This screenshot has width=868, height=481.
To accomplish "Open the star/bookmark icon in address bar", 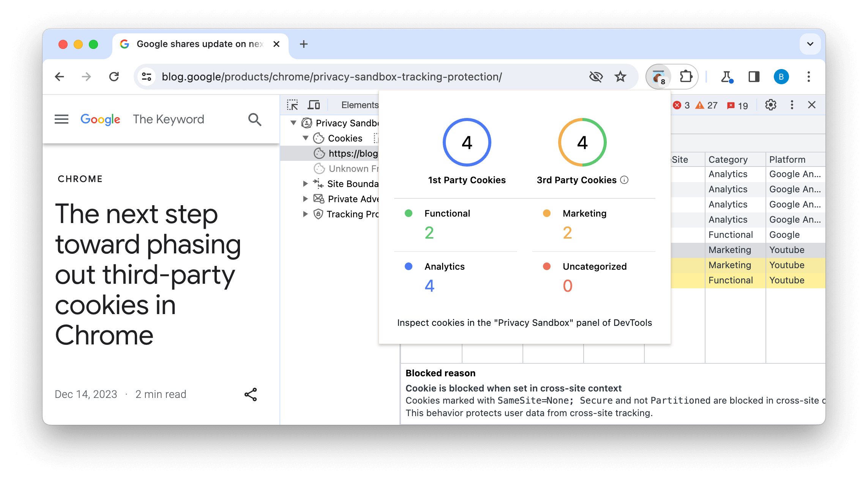I will [x=621, y=76].
